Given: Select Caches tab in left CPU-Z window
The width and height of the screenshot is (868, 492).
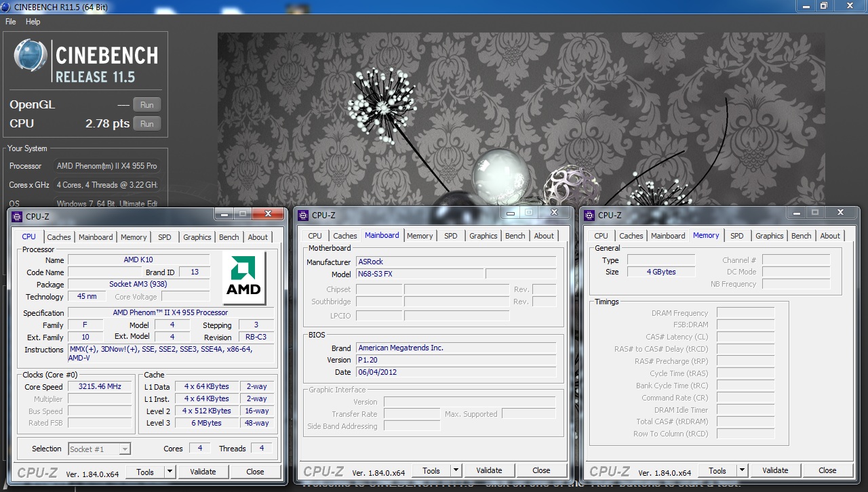Looking at the screenshot, I should tap(59, 237).
